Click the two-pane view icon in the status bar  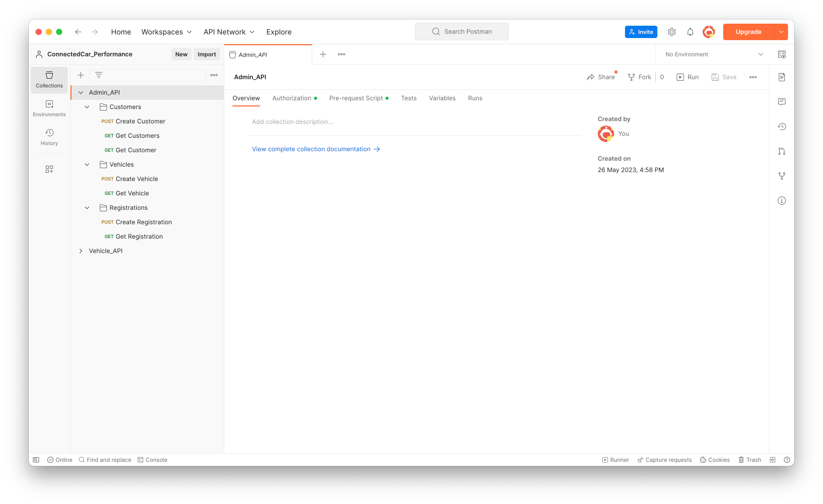773,460
